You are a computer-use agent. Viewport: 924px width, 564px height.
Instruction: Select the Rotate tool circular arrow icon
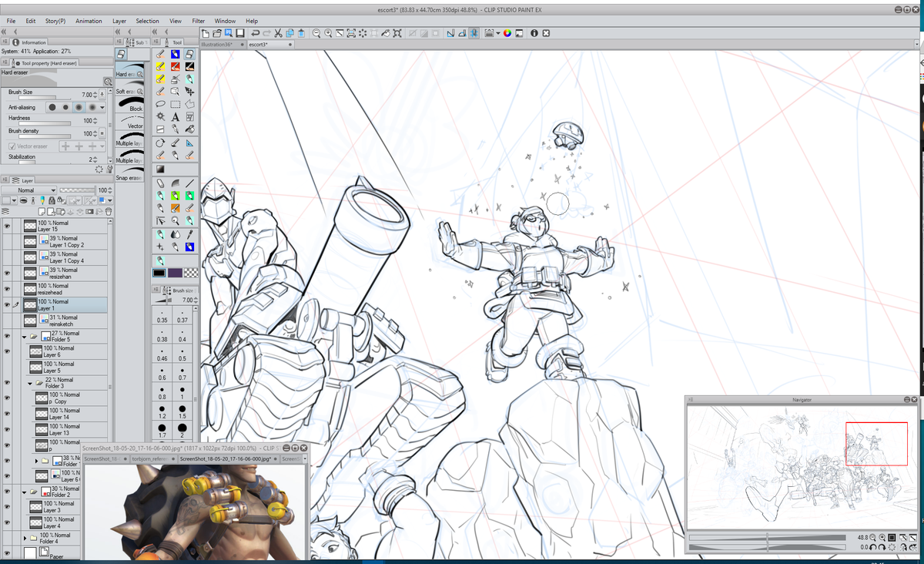coord(160,143)
